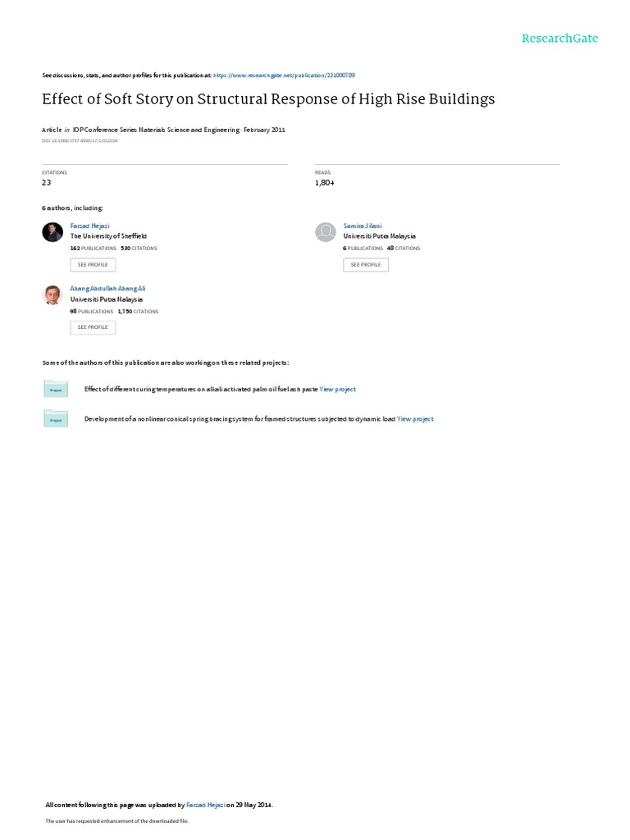Click Abang Abdullah Abang Ali's profile photo

(52, 294)
